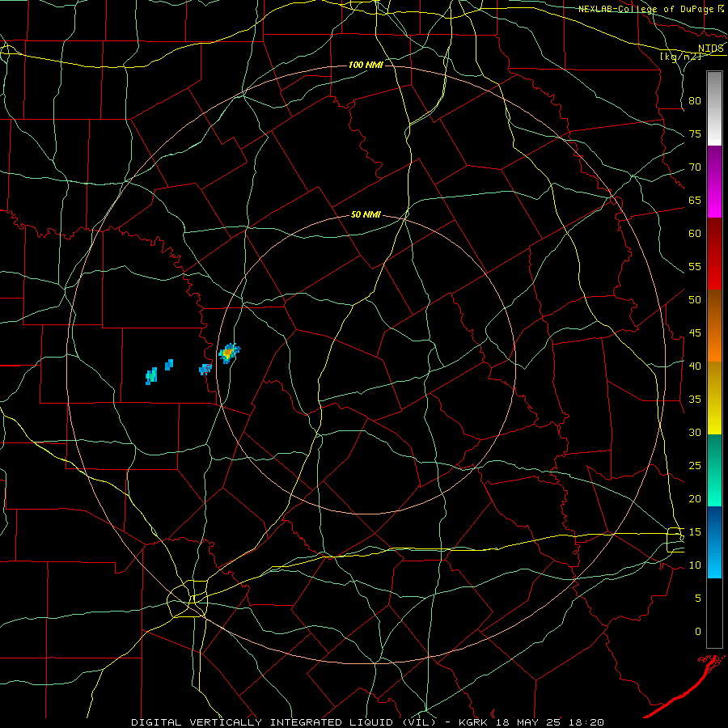Pick the green segment of the color bar
Viewport: 728px width, 728px height.
(714, 470)
